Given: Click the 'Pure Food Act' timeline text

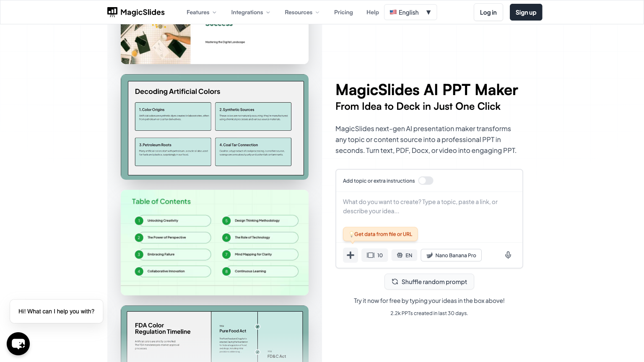Looking at the screenshot, I should click(x=233, y=331).
